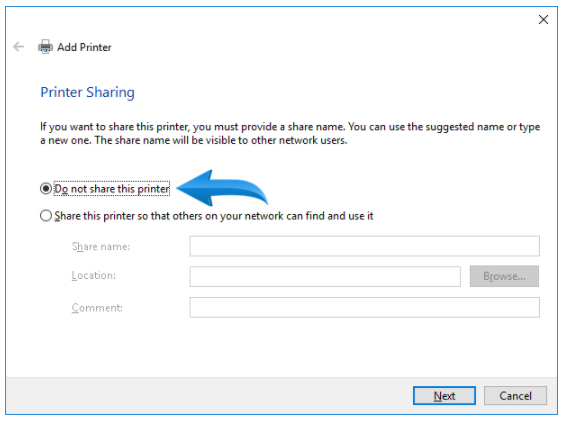Click the 'Comment:' field label
The height and width of the screenshot is (421, 569).
coord(97,308)
